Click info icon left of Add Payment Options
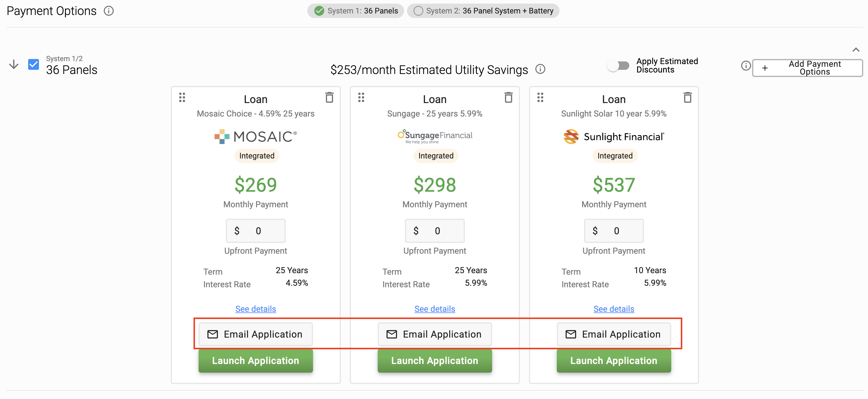Image resolution: width=868 pixels, height=399 pixels. click(746, 65)
